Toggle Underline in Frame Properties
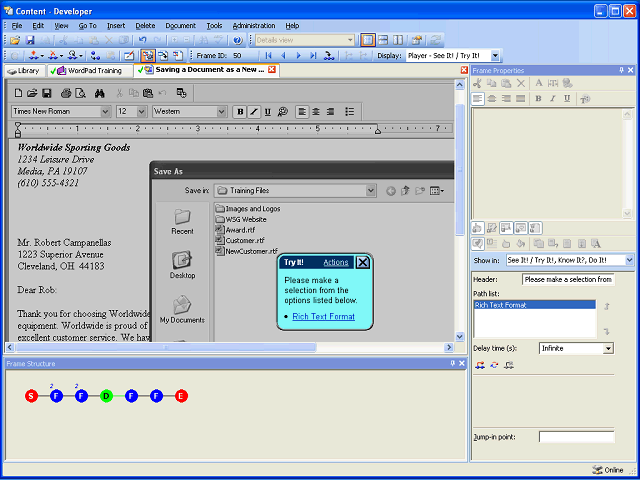The width and height of the screenshot is (640, 480). pyautogui.click(x=567, y=99)
